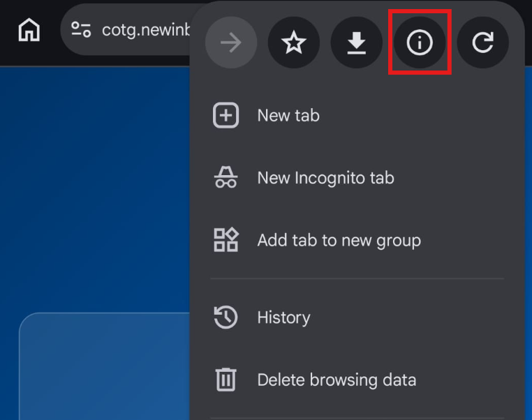
Task: Open a New Incognito tab
Action: tap(357, 178)
